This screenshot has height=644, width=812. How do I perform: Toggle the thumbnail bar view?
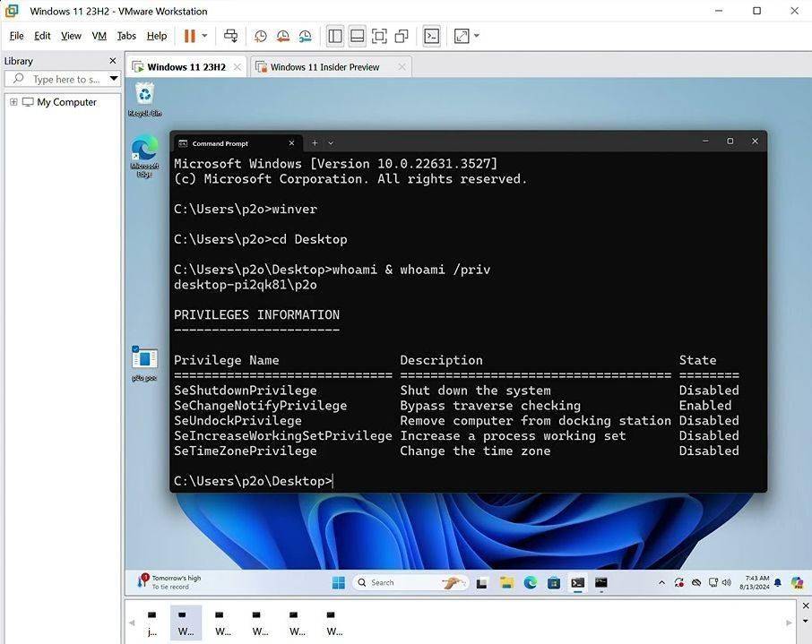(x=357, y=36)
